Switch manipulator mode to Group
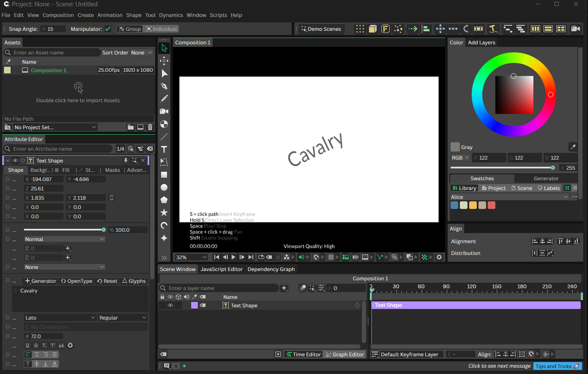 (x=130, y=29)
